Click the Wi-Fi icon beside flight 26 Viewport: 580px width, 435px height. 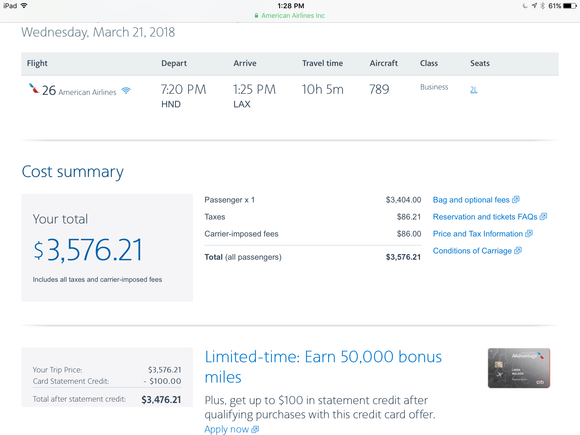pyautogui.click(x=126, y=90)
